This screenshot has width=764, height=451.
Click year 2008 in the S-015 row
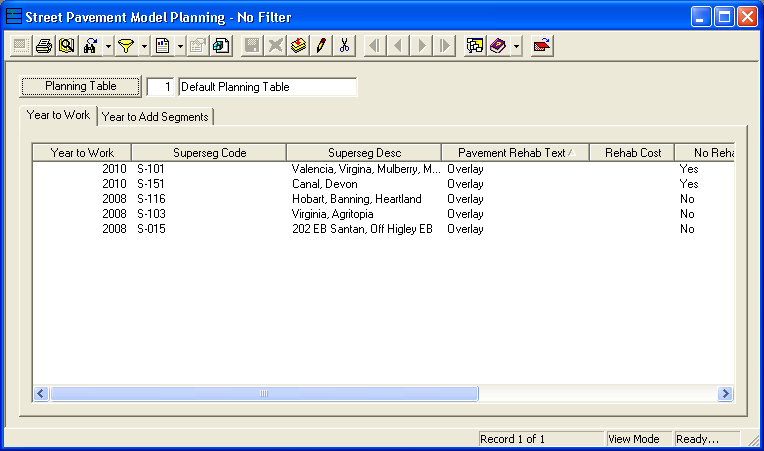114,229
